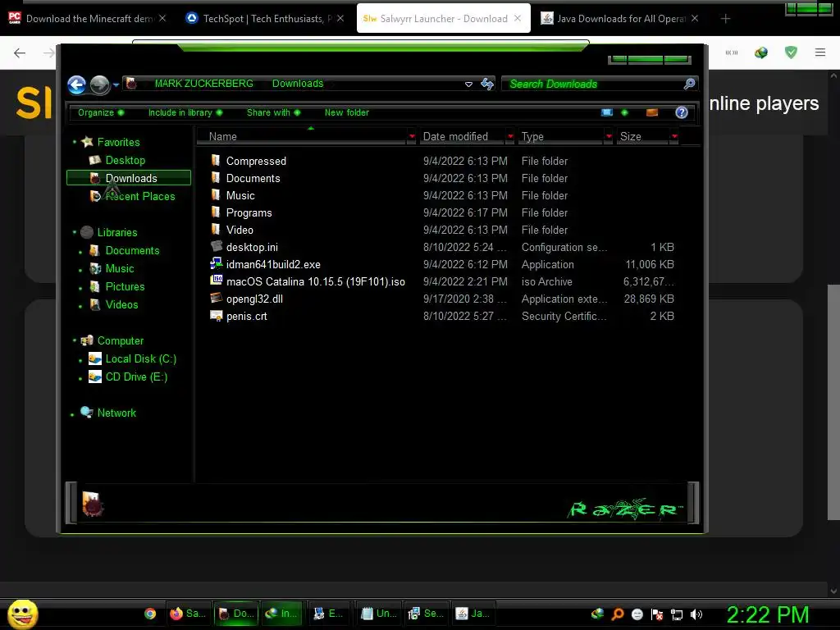Screen dimensions: 840x630
Task: Refresh the Downloads folder view
Action: click(487, 84)
